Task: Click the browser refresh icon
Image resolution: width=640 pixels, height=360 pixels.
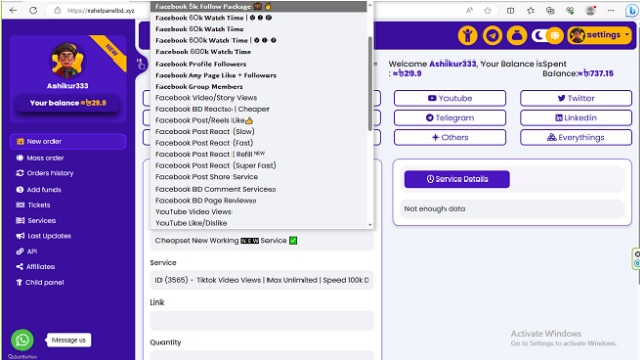Action: [x=33, y=11]
